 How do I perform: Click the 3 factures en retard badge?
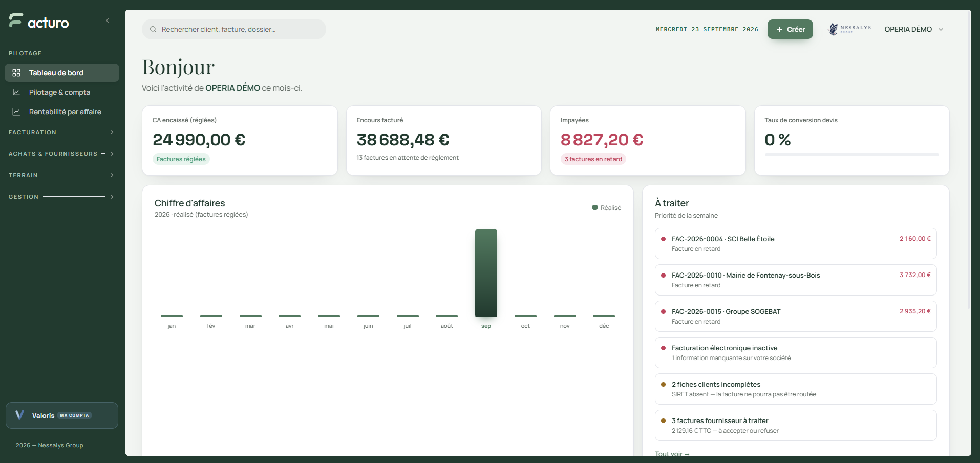593,159
